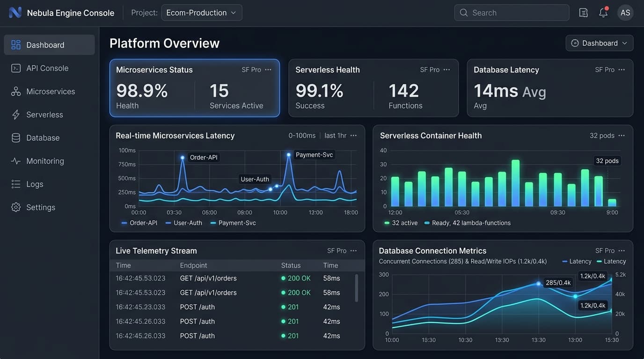Click the Dashboard grid icon in sidebar
The image size is (644, 359).
point(16,45)
